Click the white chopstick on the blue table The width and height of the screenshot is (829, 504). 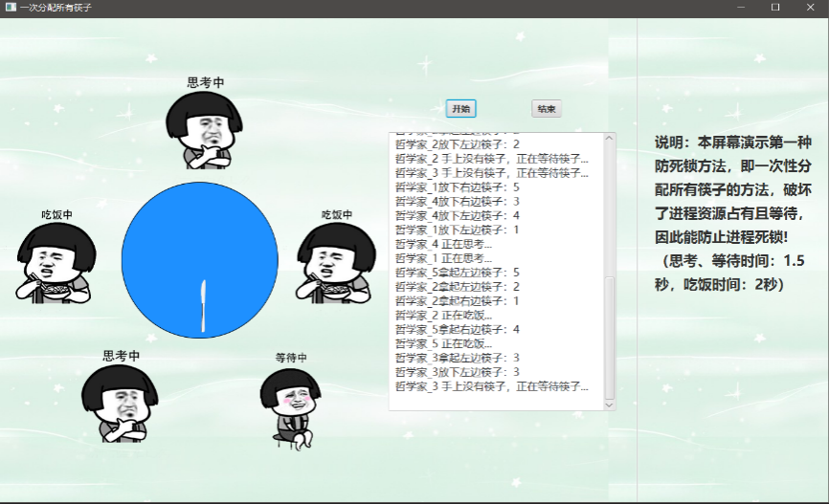coord(203,306)
